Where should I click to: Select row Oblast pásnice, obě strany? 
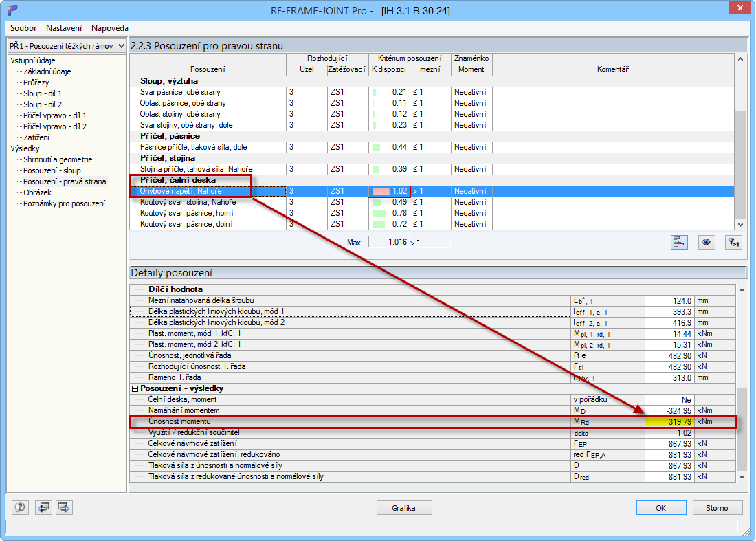pyautogui.click(x=432, y=103)
